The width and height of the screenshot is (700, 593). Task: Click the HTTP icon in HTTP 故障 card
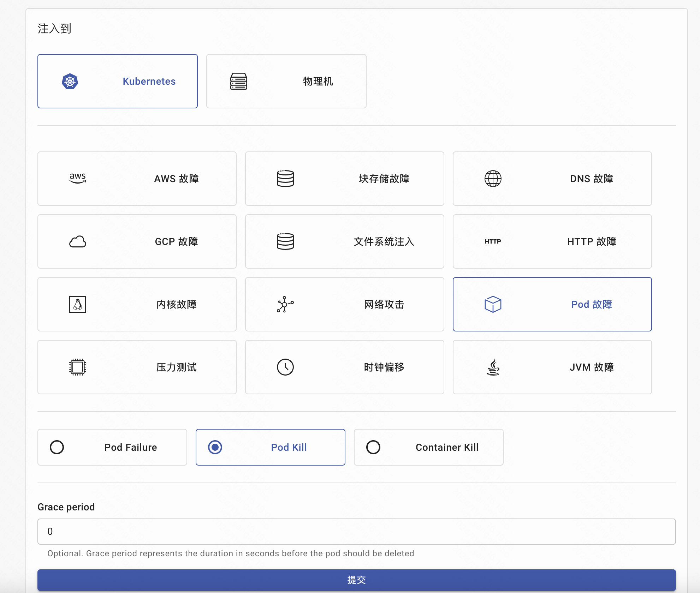click(493, 241)
